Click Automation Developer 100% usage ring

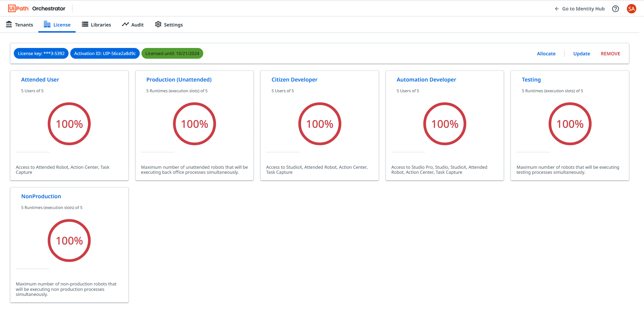tap(445, 124)
